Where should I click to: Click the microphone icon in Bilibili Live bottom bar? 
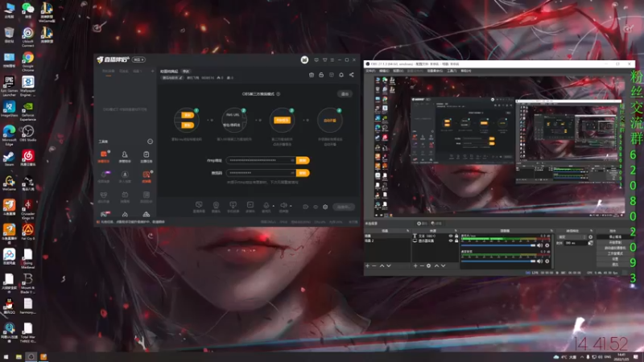pyautogui.click(x=266, y=205)
